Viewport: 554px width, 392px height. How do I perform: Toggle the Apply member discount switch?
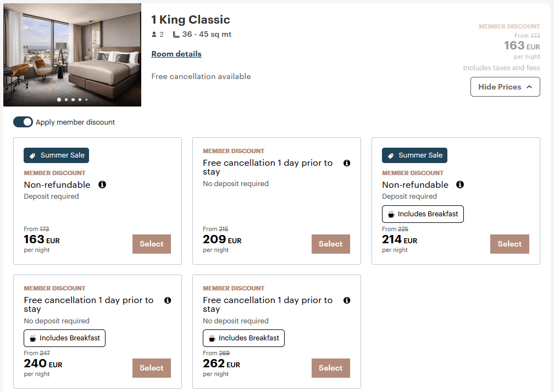(x=23, y=122)
